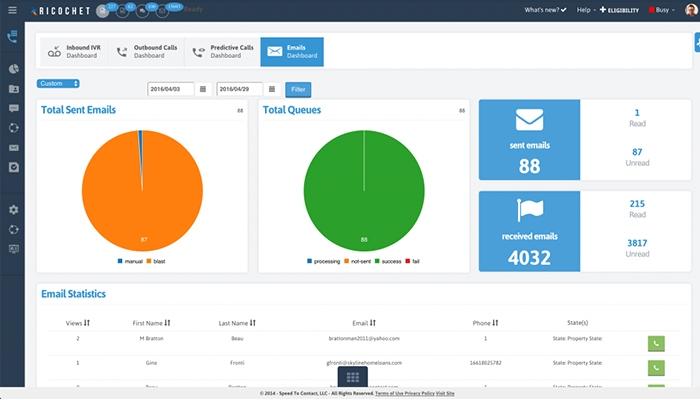Open the Custom date range dropdown
700x400 pixels.
click(58, 83)
